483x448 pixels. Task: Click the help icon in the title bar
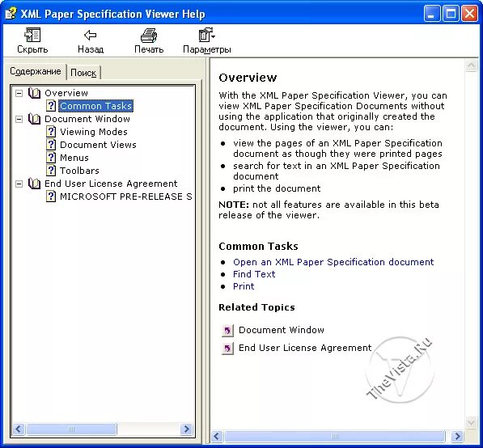[11, 14]
